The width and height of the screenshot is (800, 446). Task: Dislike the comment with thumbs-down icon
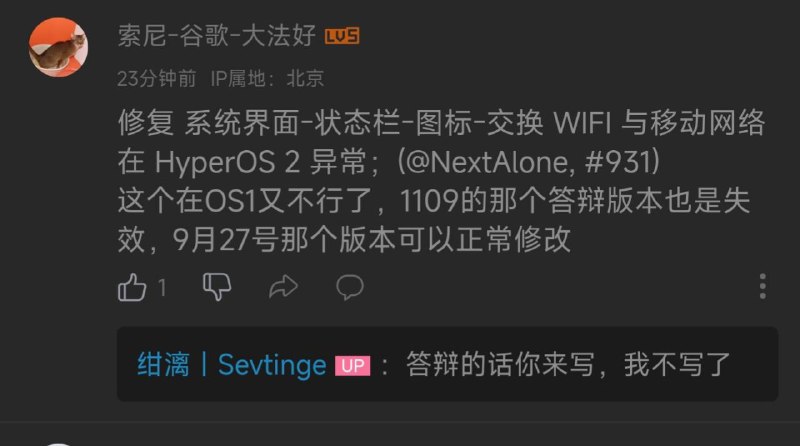217,286
